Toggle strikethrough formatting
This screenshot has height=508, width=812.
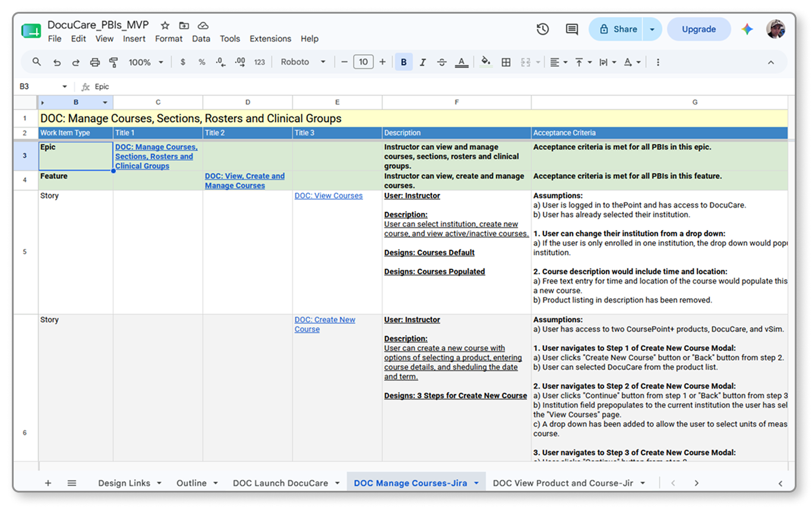[442, 62]
